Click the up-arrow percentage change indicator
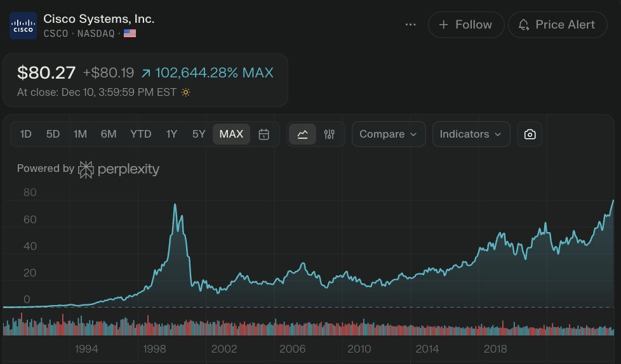The width and height of the screenshot is (621, 364). point(146,73)
